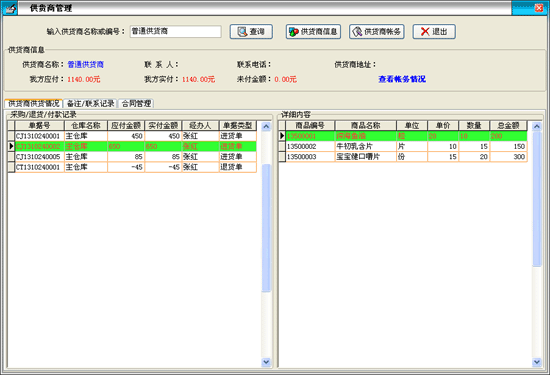Click 商品名称 column header
Screen dimensions: 550x375
[x=365, y=126]
